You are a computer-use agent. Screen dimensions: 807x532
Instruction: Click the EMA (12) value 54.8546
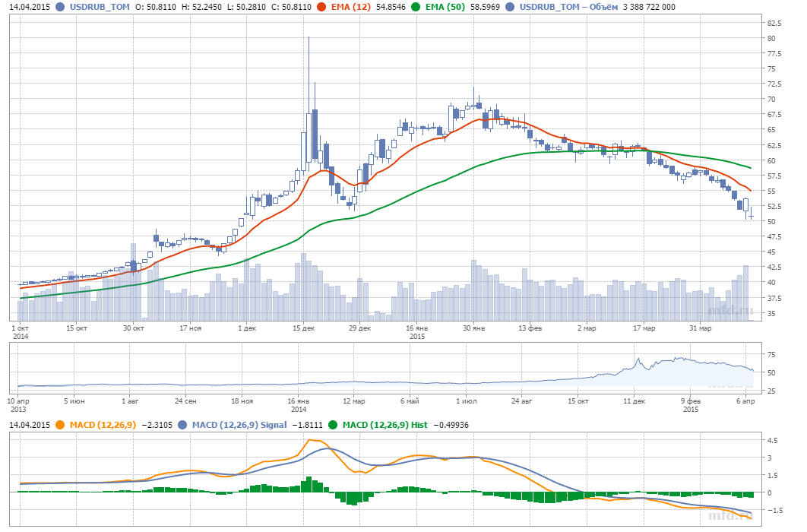click(391, 7)
